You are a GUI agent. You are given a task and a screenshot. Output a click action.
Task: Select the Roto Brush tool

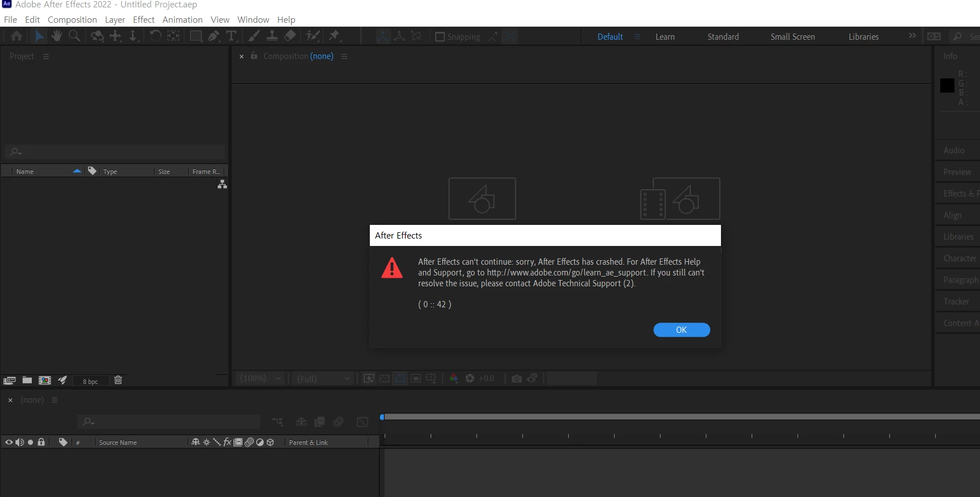click(312, 36)
